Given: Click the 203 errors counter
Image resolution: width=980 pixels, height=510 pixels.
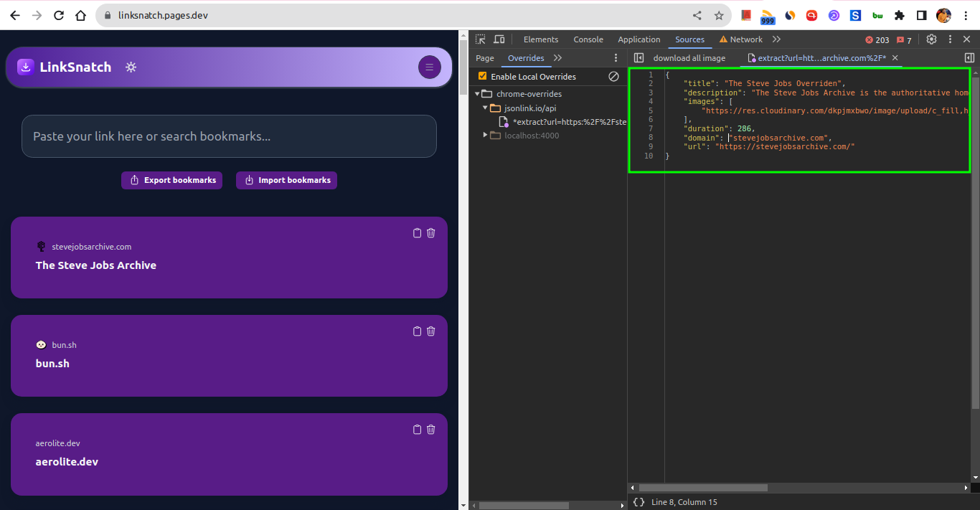Looking at the screenshot, I should [x=877, y=40].
